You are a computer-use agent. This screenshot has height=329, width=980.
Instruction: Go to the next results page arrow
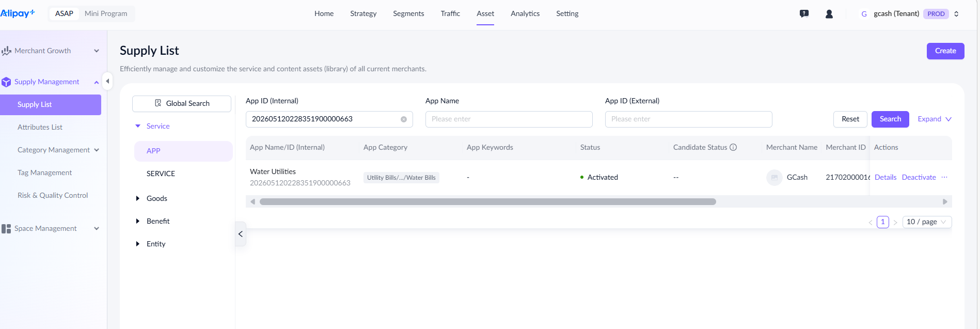(895, 222)
